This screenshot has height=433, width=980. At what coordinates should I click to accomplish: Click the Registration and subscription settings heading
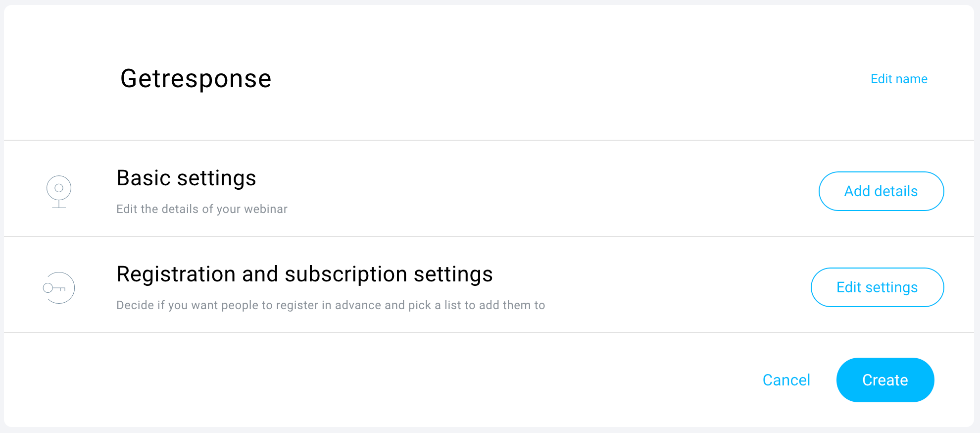tap(304, 274)
